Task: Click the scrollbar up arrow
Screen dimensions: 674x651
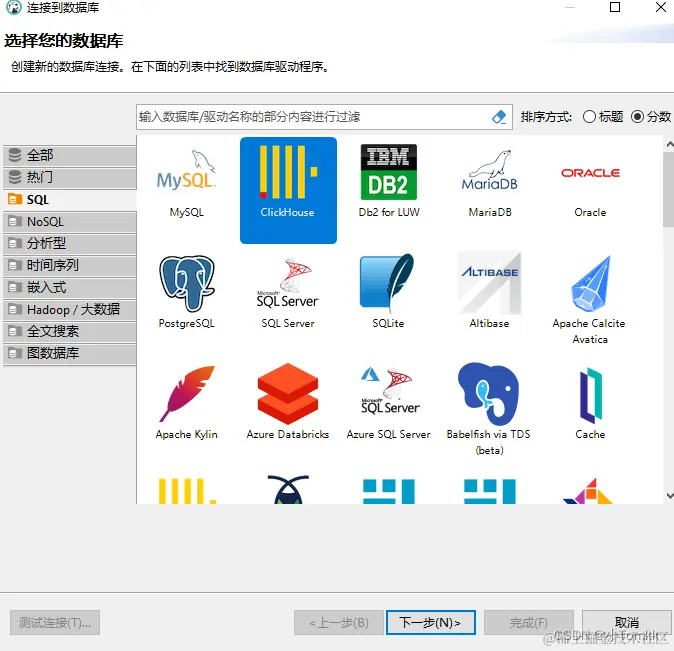Action: 669,145
